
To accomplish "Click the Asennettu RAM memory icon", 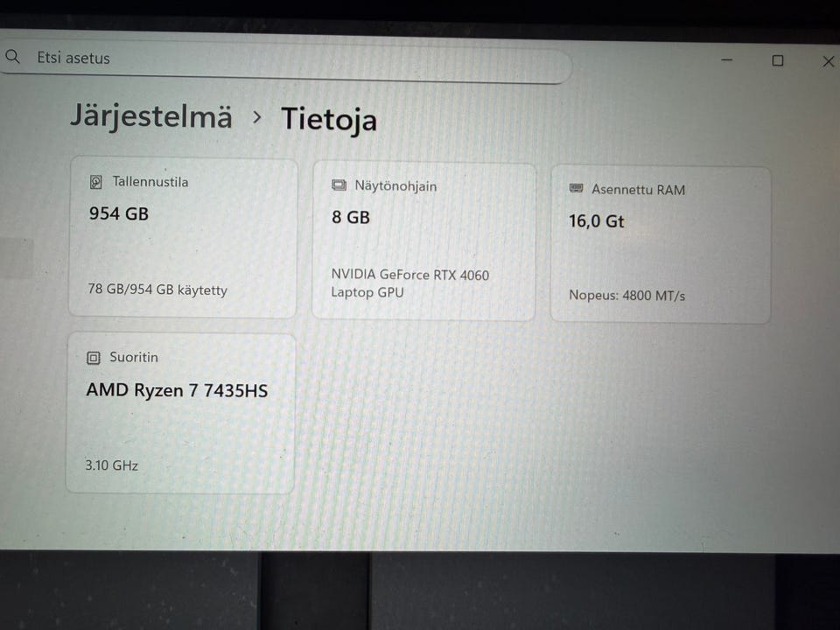I will tap(576, 189).
